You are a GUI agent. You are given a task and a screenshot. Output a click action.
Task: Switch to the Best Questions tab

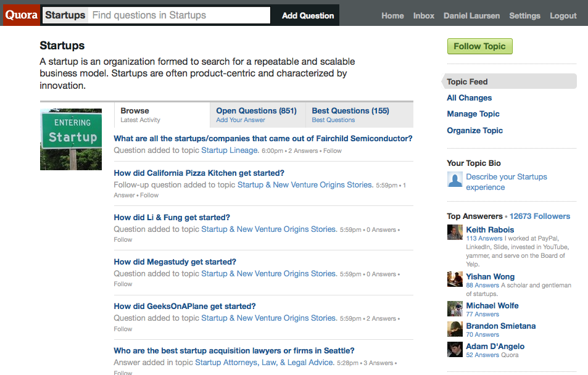coord(350,111)
